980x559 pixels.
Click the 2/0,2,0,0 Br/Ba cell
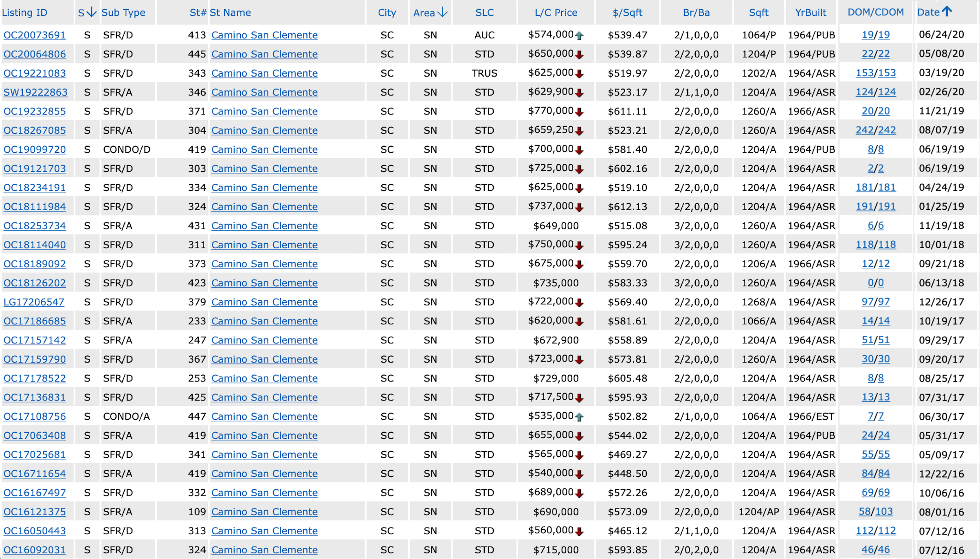pos(696,550)
